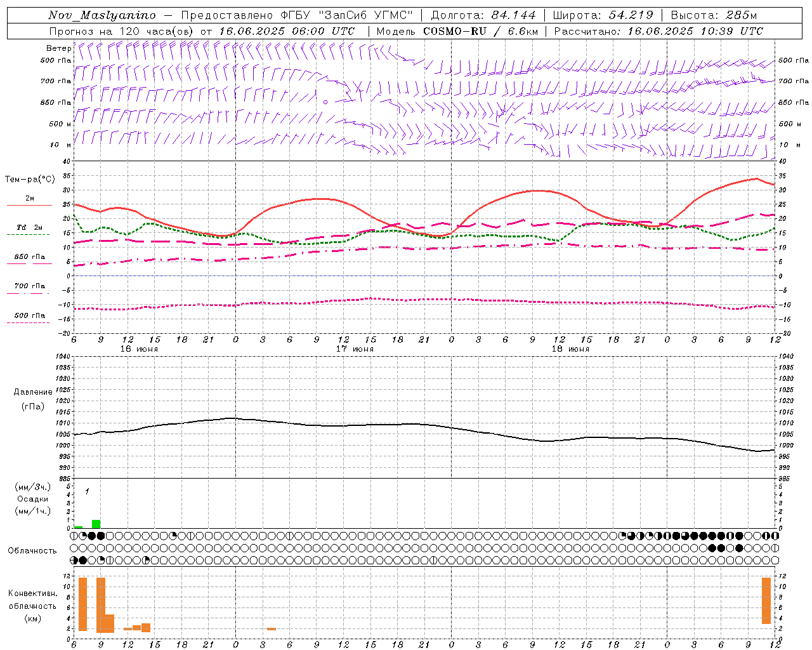The height and width of the screenshot is (650, 812).
Task: Click the '(мм/3ч.)' precipitation unit label
Action: click(x=33, y=487)
